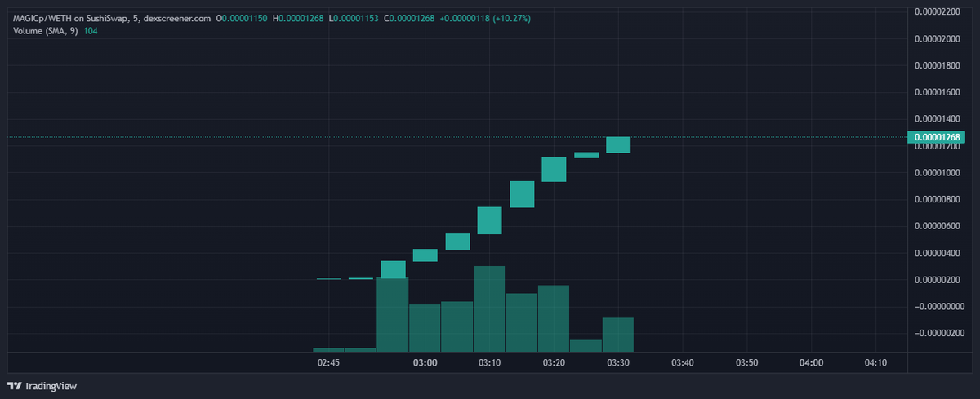
Task: Click the 0.00001600 price axis label
Action: point(938,92)
